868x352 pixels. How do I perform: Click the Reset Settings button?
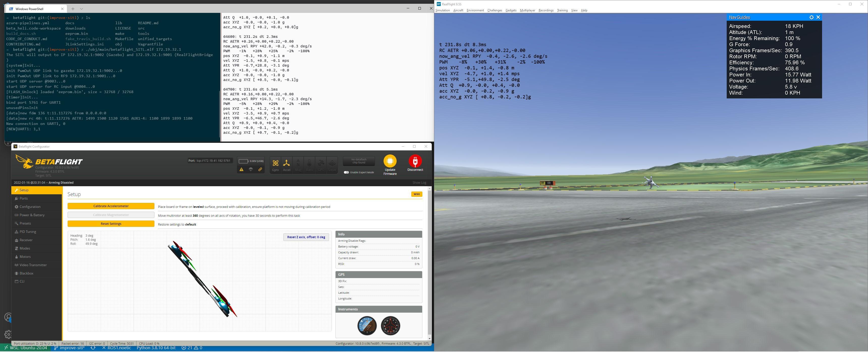point(111,224)
